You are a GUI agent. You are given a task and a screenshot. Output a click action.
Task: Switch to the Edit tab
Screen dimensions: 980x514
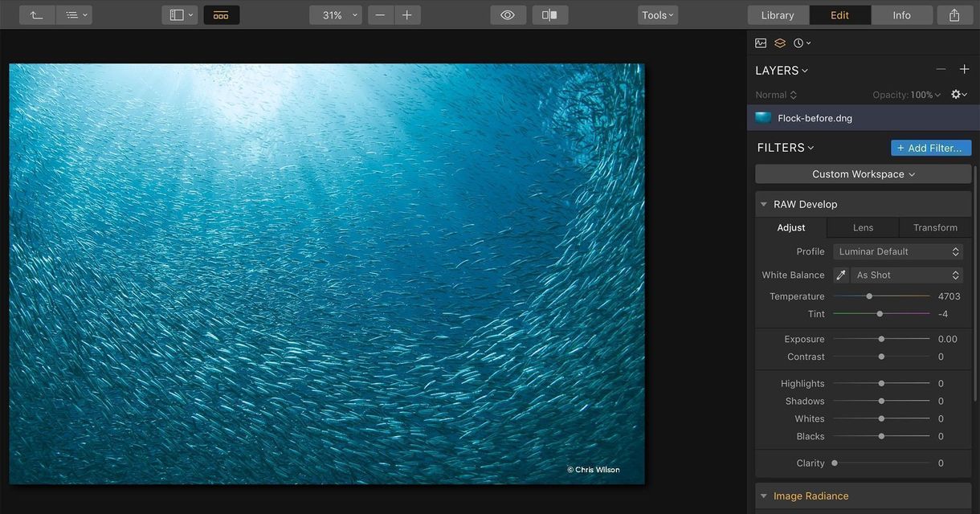839,14
